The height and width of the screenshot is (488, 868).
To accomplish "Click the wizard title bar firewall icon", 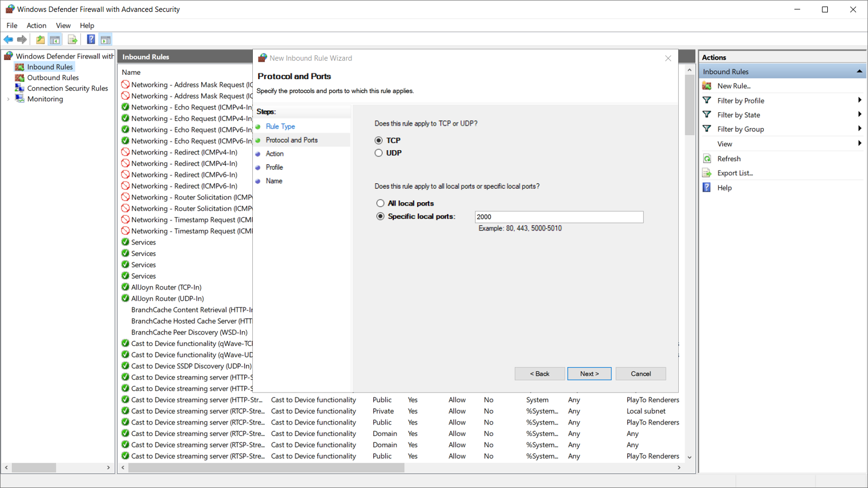I will [263, 58].
